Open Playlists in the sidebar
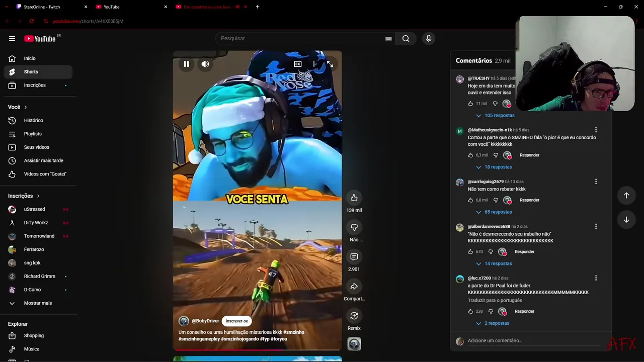 38,134
